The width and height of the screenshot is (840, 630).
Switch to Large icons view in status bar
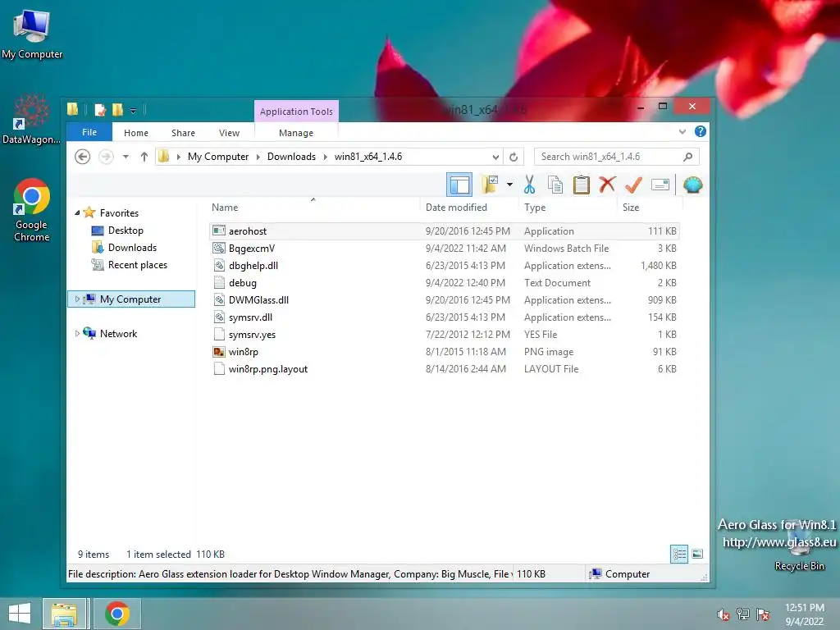(697, 554)
